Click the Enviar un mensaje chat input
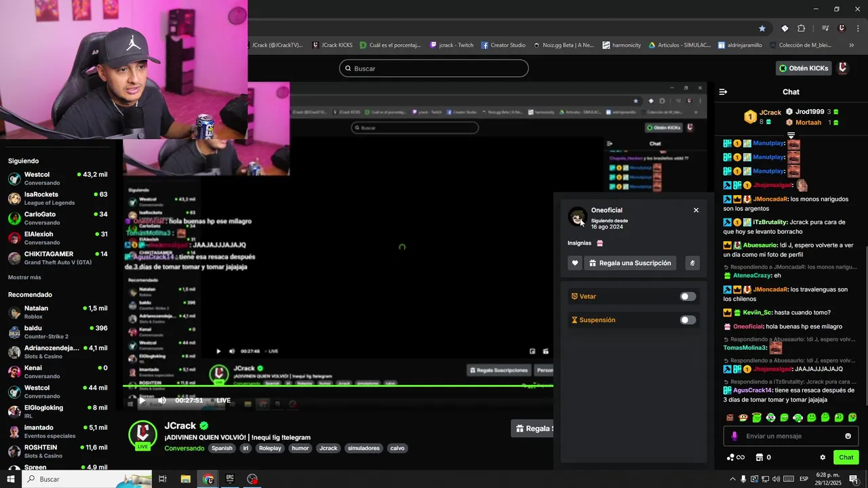The image size is (868, 488). pos(791,436)
